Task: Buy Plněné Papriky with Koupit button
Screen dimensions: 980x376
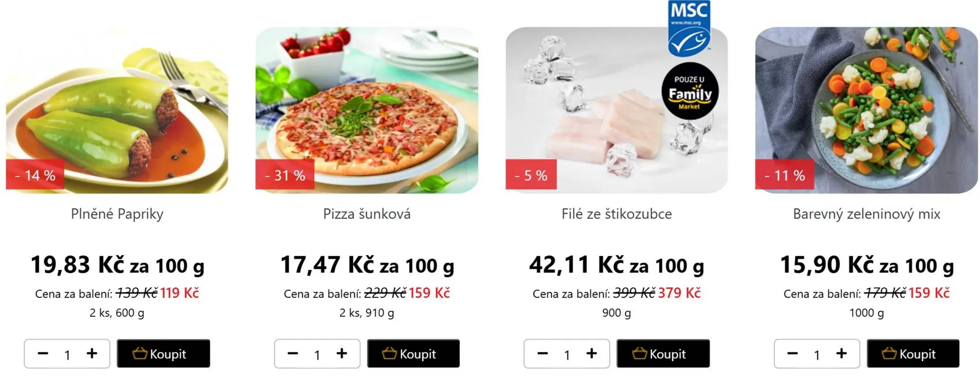Action: click(163, 354)
